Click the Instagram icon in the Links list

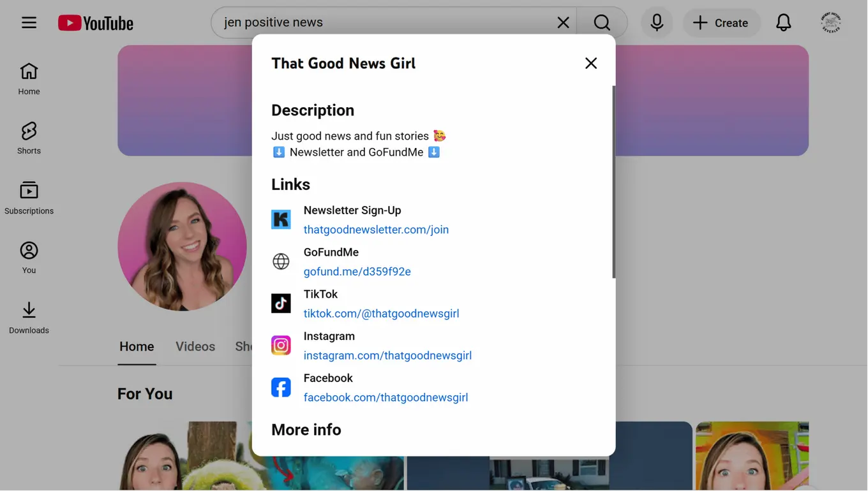pyautogui.click(x=281, y=345)
